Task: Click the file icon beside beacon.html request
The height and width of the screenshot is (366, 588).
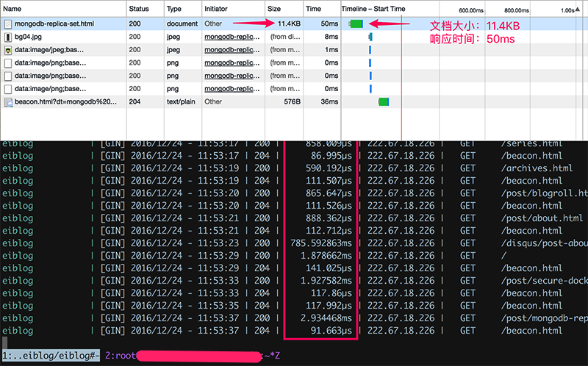Action: [x=8, y=101]
